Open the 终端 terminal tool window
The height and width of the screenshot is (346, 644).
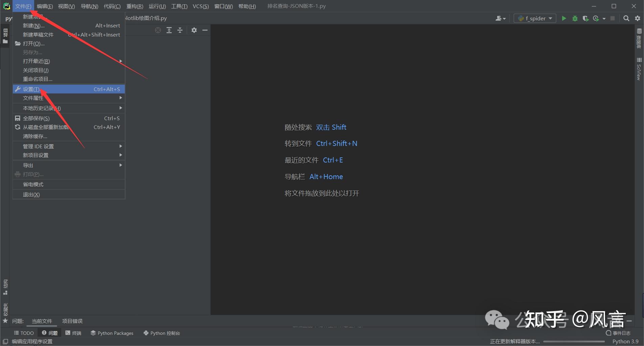tap(73, 333)
